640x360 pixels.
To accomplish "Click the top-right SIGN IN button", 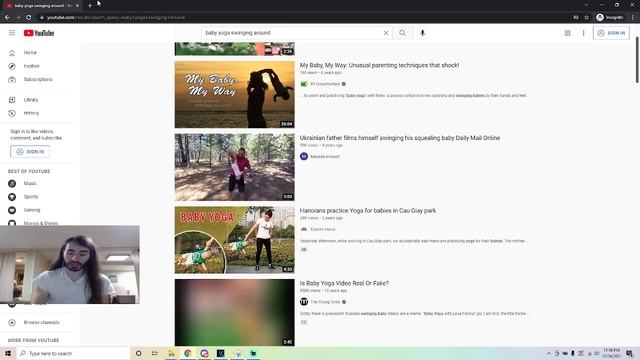I will click(x=611, y=33).
